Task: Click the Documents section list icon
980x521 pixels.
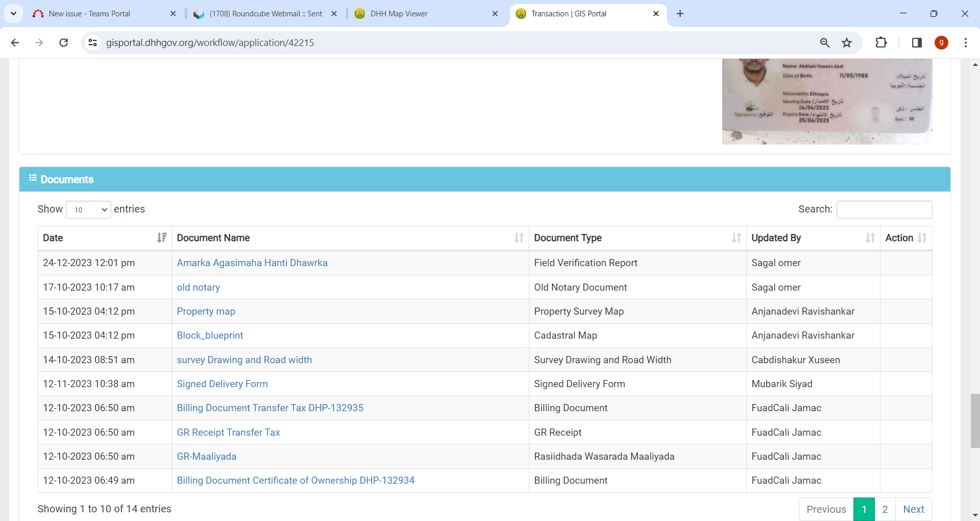Action: 33,178
